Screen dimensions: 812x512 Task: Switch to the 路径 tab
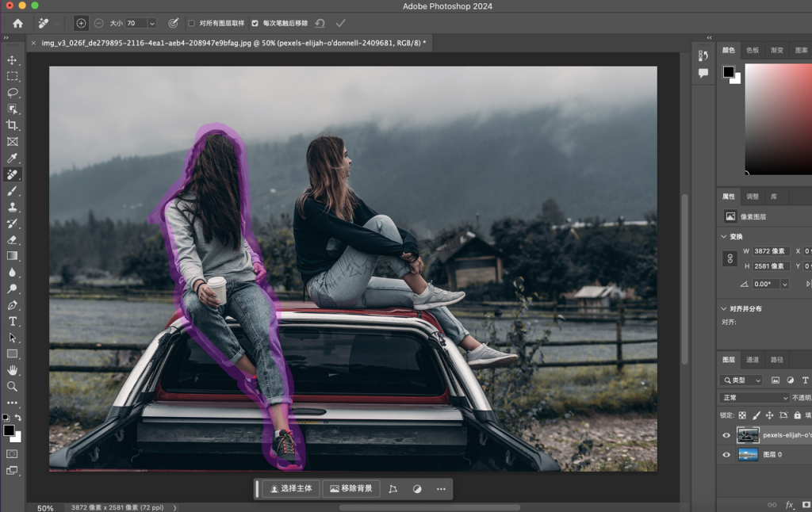pos(777,360)
